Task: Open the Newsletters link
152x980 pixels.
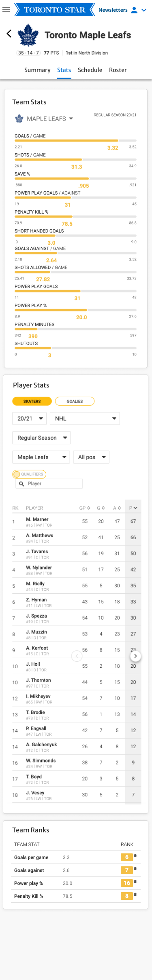Action: tap(113, 10)
